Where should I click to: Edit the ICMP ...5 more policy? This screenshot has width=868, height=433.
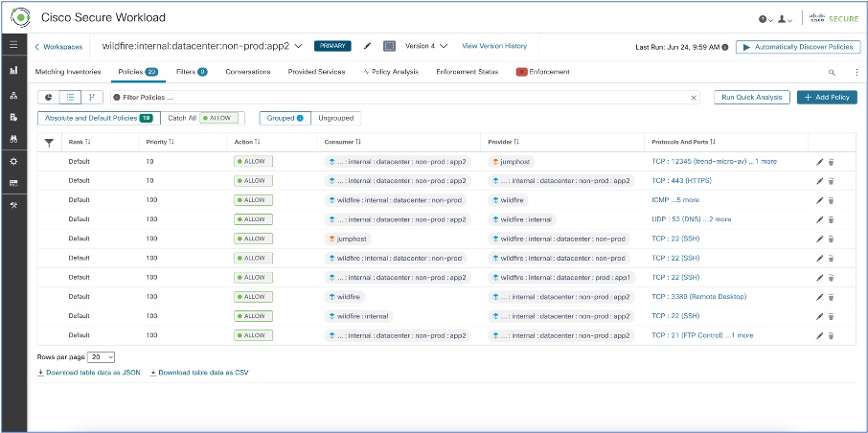pos(820,200)
